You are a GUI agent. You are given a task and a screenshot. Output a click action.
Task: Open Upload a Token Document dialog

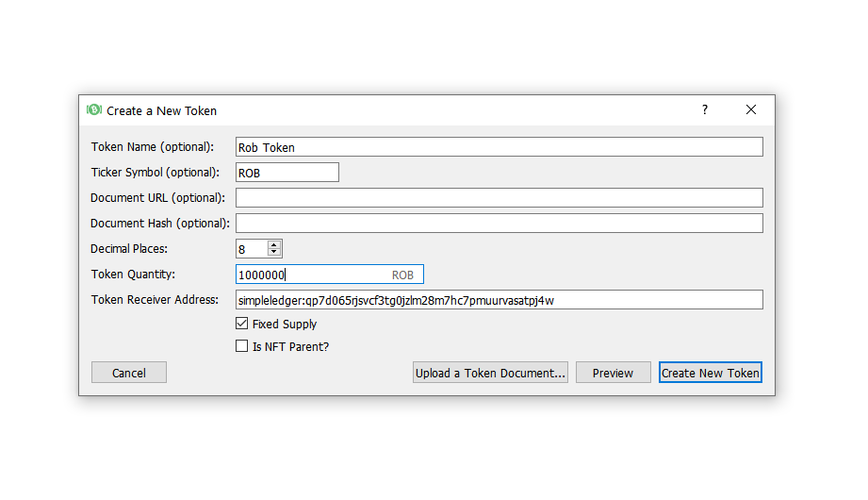(x=490, y=373)
